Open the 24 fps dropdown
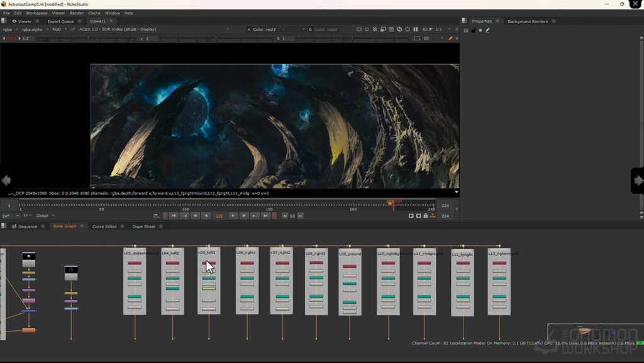 point(10,216)
